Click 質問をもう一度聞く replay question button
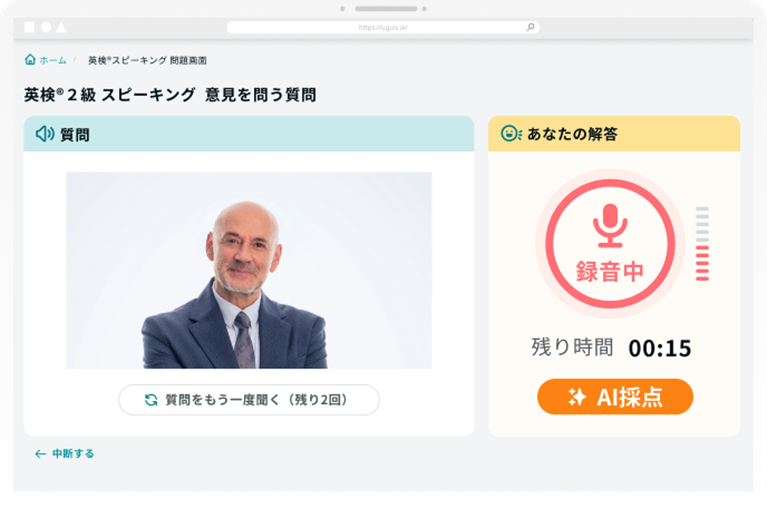The height and width of the screenshot is (509, 767). (x=249, y=400)
